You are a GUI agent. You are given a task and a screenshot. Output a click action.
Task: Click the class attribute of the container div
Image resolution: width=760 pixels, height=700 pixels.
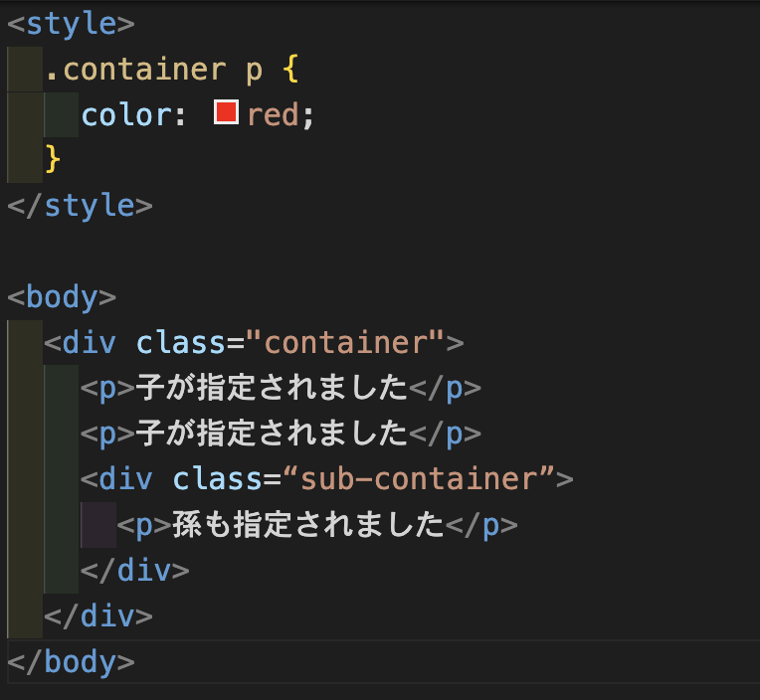181,343
